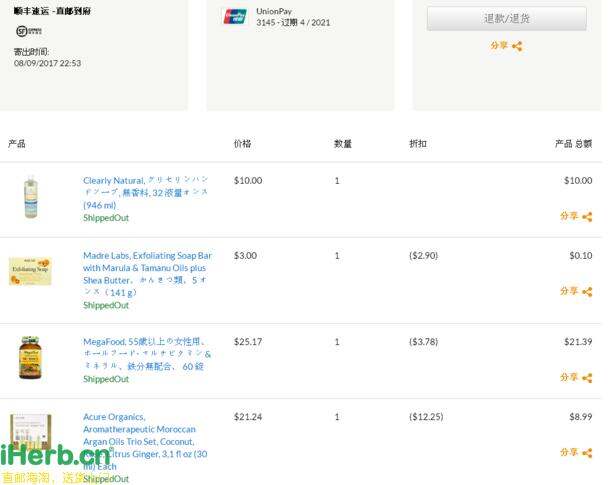Share the MegaFood $21.39 item
This screenshot has height=485, width=609.
tap(576, 377)
